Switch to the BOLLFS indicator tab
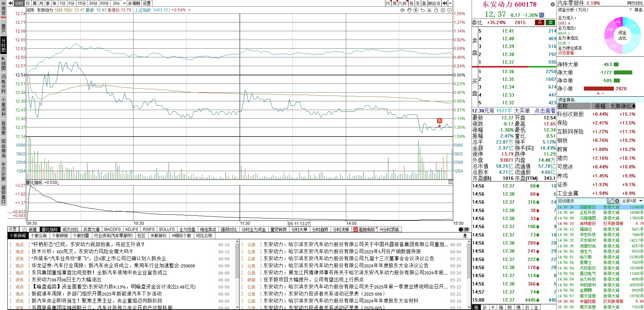This screenshot has width=644, height=310. click(x=167, y=229)
